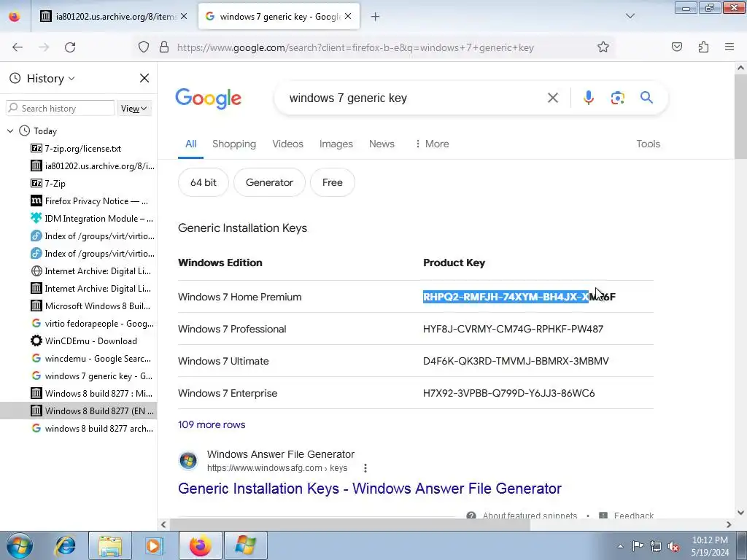Screen dimensions: 747x560
Task: Close the History sidebar
Action: (x=144, y=78)
